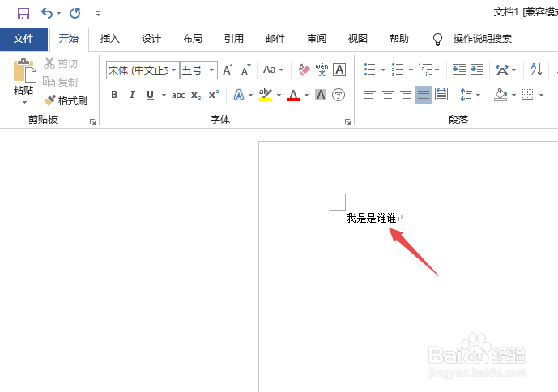Open the 剪贴板 dialog launcher
This screenshot has width=558, height=392.
pyautogui.click(x=93, y=122)
